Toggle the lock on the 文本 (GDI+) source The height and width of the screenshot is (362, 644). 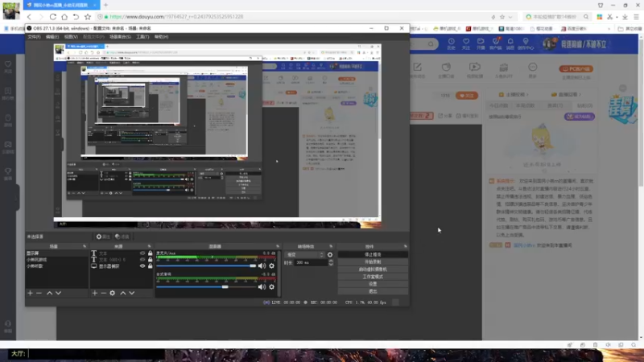150,260
